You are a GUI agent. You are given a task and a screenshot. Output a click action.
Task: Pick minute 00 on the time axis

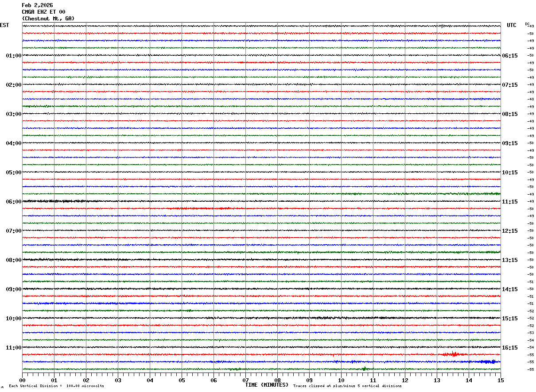(x=22, y=380)
